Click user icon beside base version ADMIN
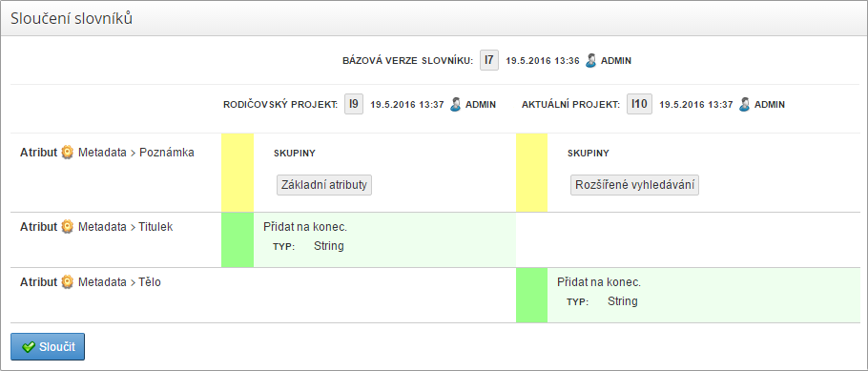Viewport: 868px width, 371px height. 591,60
